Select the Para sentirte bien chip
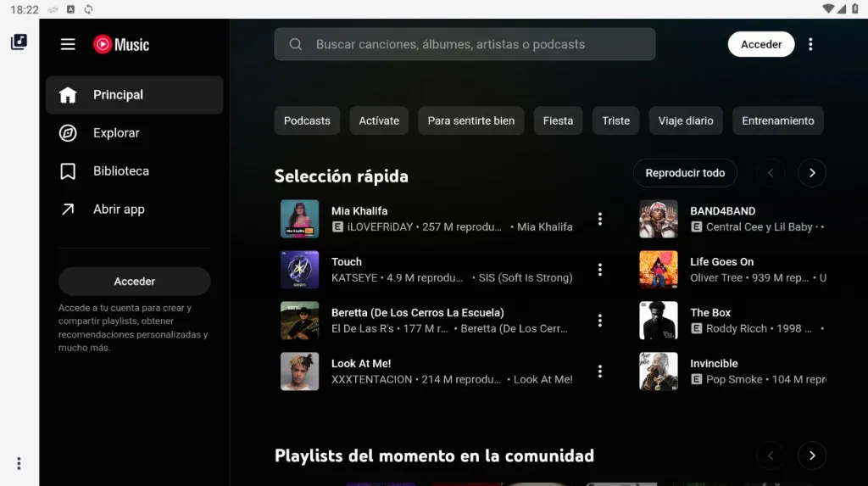Image resolution: width=868 pixels, height=486 pixels. pos(471,120)
